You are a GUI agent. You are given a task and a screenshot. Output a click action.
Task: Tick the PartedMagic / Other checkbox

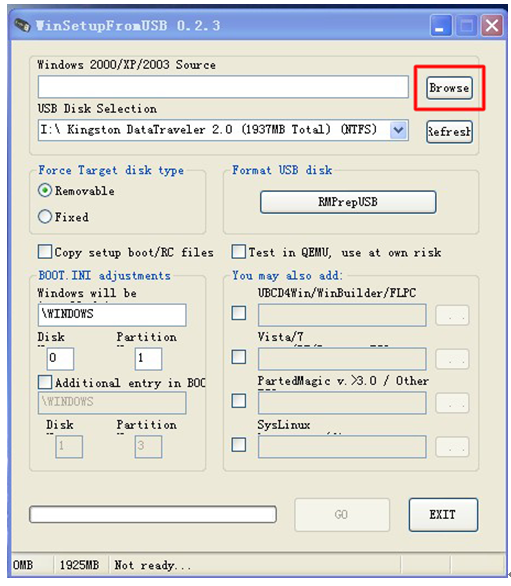(x=238, y=401)
